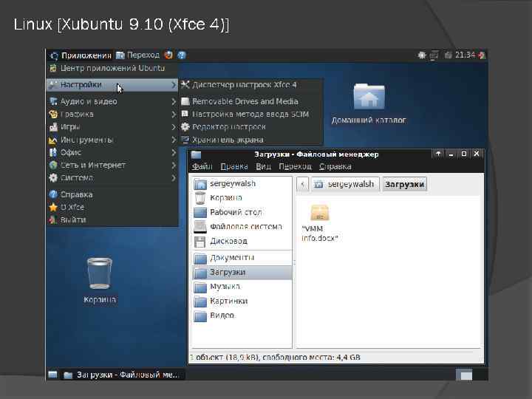Expand the Игры submenu
The width and height of the screenshot is (532, 399).
click(x=112, y=127)
